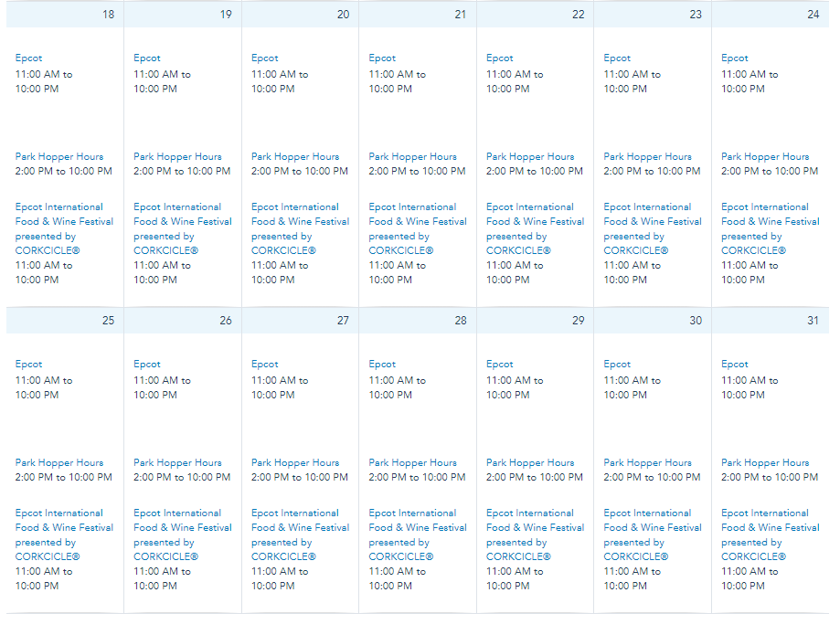Select the Epcot link on day 30
The height and width of the screenshot is (635, 840).
pos(617,364)
